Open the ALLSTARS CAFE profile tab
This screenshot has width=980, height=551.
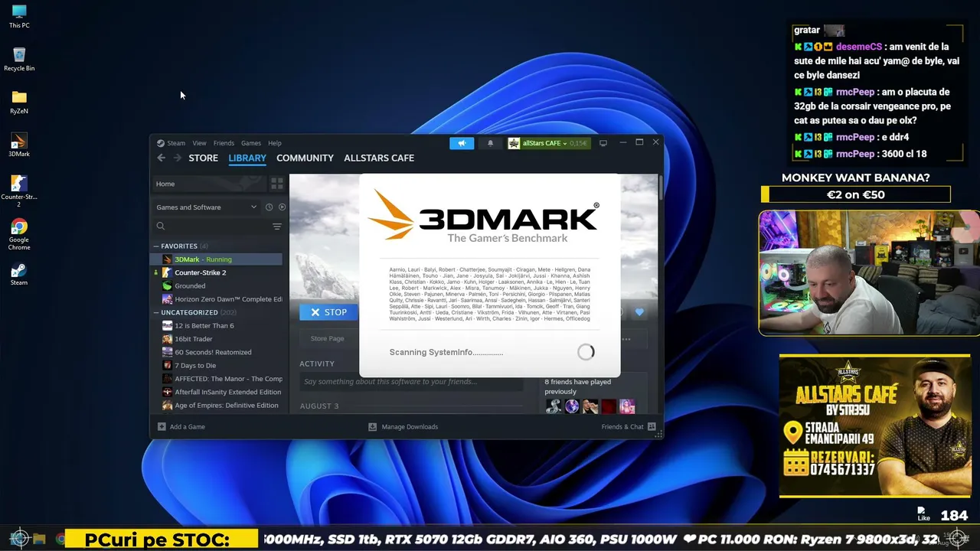[379, 158]
